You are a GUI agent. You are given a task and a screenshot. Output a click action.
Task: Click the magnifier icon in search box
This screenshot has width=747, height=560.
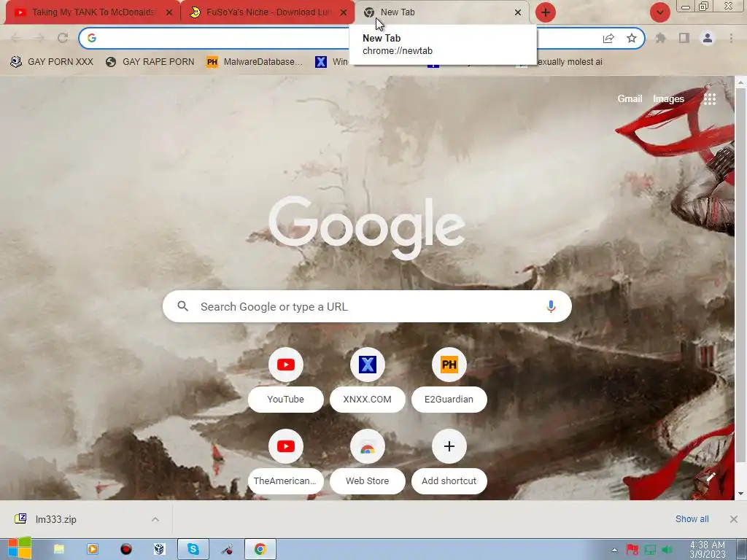click(183, 306)
